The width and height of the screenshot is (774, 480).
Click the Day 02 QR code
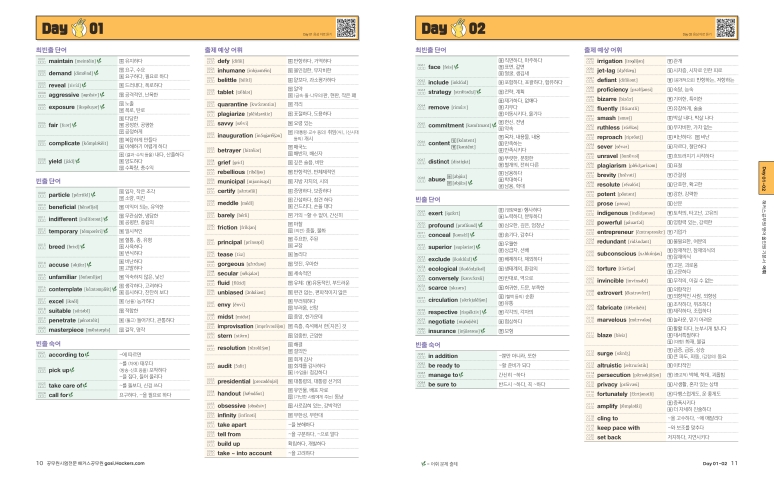[x=726, y=28]
